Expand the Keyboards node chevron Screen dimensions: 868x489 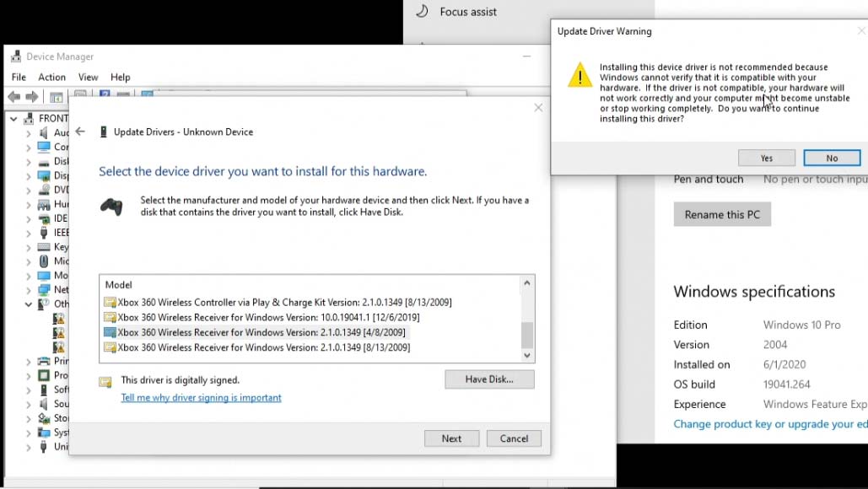(28, 247)
